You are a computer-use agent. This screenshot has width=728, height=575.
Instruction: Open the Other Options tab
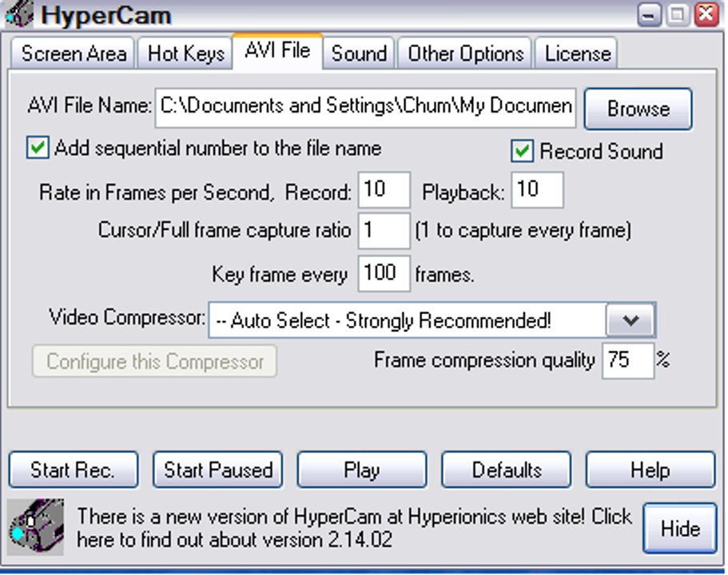point(465,54)
